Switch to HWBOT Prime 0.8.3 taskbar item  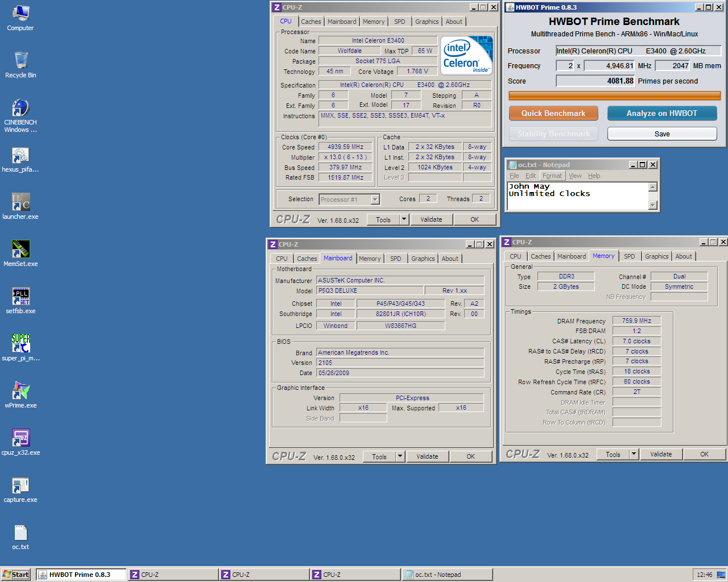point(81,575)
